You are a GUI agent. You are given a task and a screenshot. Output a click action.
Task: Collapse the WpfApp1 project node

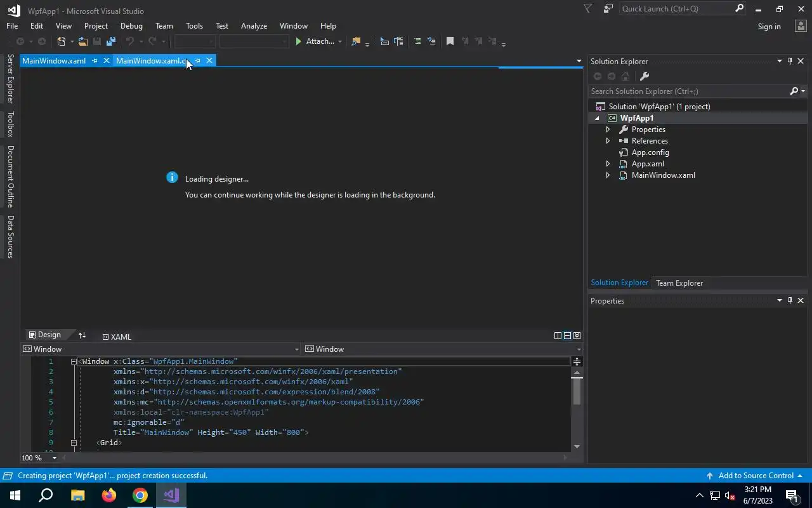pyautogui.click(x=597, y=118)
